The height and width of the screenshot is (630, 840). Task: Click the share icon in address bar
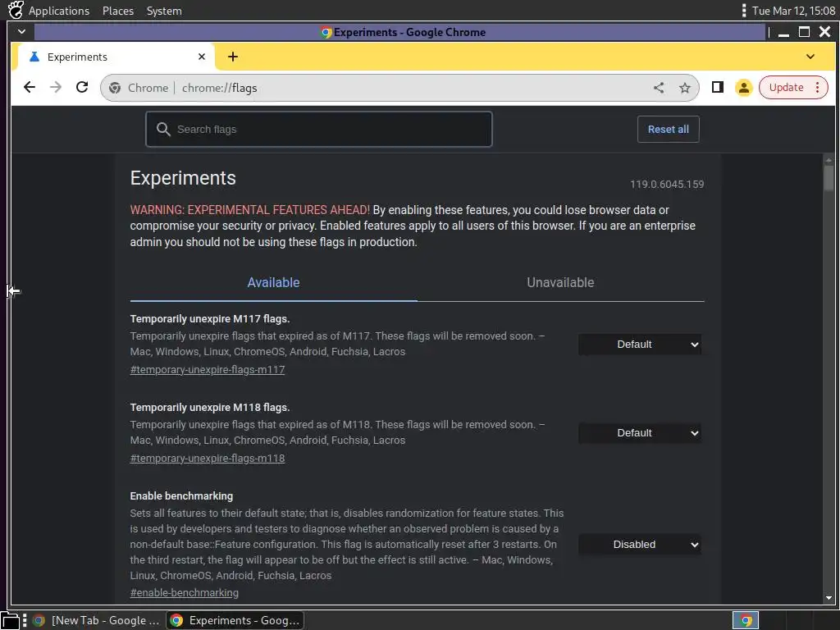click(x=659, y=88)
